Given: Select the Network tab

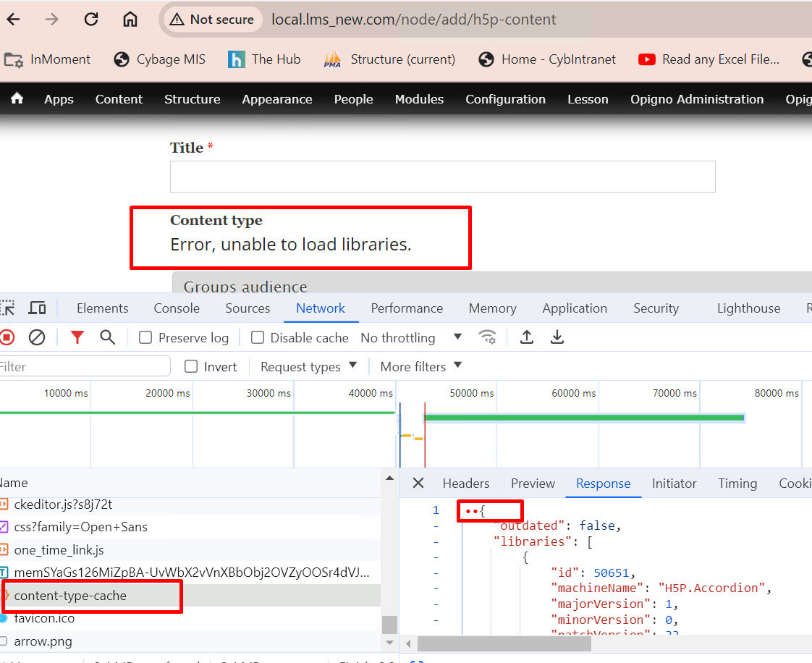Looking at the screenshot, I should click(x=321, y=309).
